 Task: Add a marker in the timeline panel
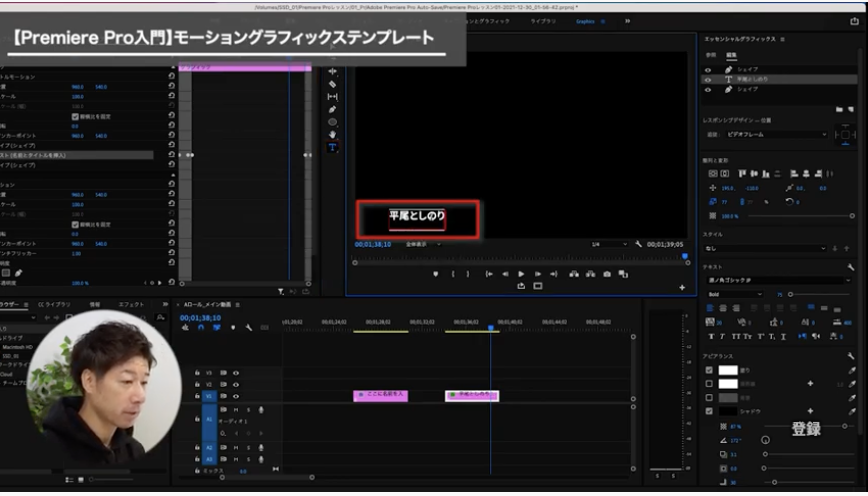(x=232, y=328)
